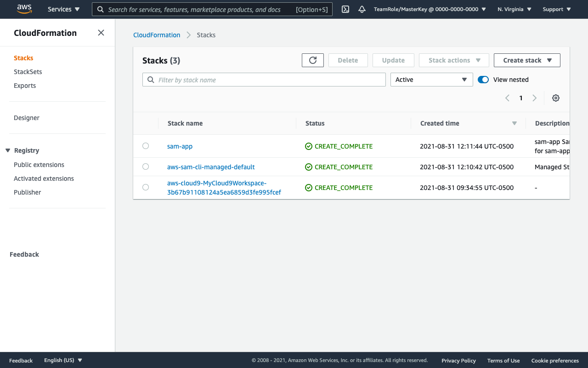This screenshot has height=368, width=588.
Task: Click the Created time column header
Action: (440, 123)
